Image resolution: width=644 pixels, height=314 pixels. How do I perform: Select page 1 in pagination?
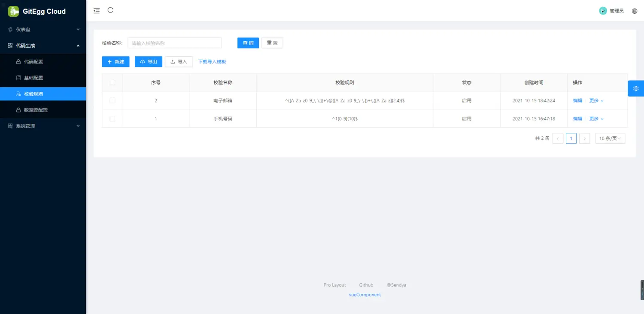tap(571, 138)
